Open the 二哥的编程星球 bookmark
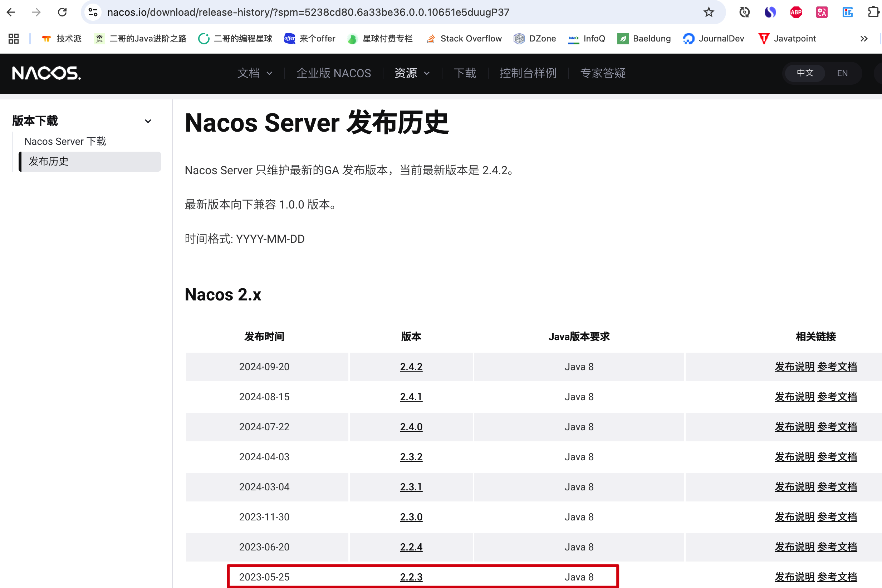 235,39
